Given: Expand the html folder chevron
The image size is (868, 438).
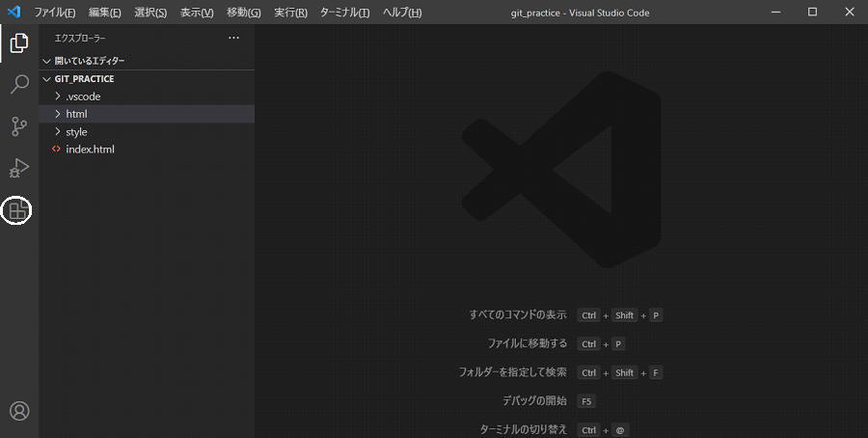Looking at the screenshot, I should (58, 114).
